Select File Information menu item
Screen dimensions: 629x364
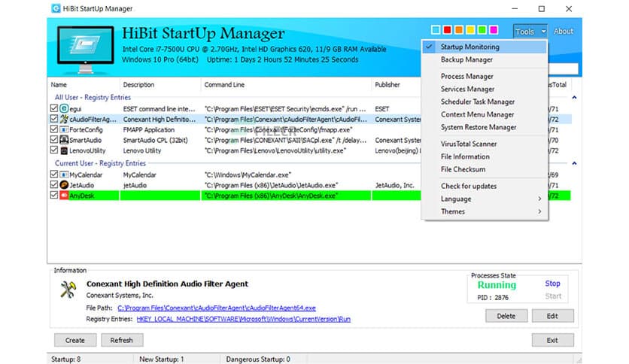[485, 156]
